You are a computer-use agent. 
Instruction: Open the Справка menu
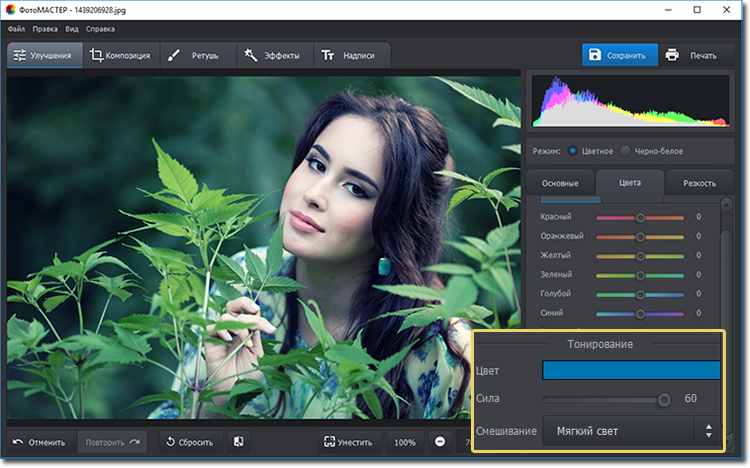pyautogui.click(x=100, y=29)
